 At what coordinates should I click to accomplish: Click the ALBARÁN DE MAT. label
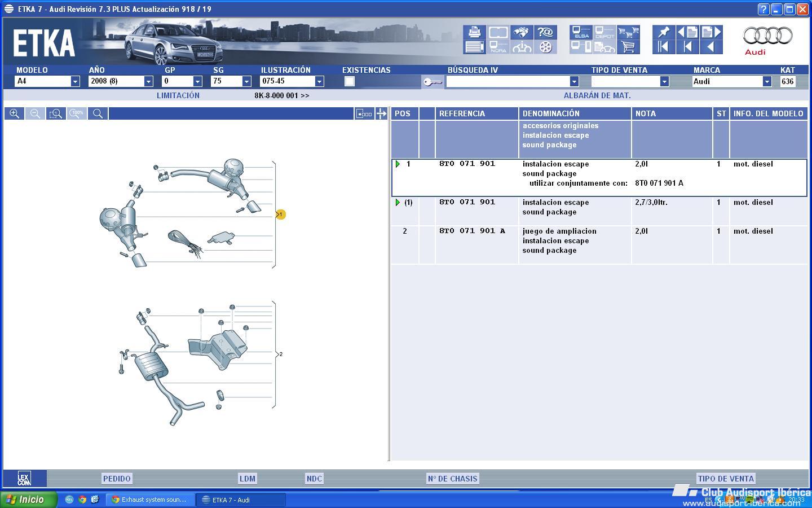click(597, 95)
